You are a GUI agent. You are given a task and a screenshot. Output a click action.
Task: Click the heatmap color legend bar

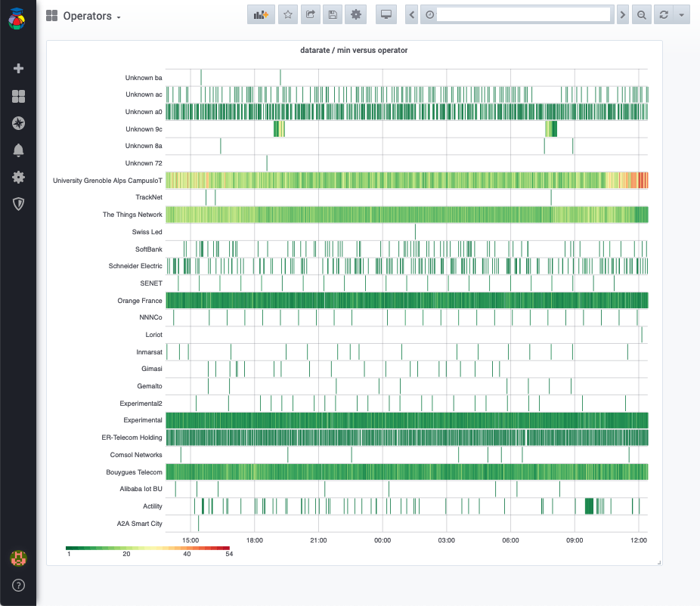(x=147, y=548)
